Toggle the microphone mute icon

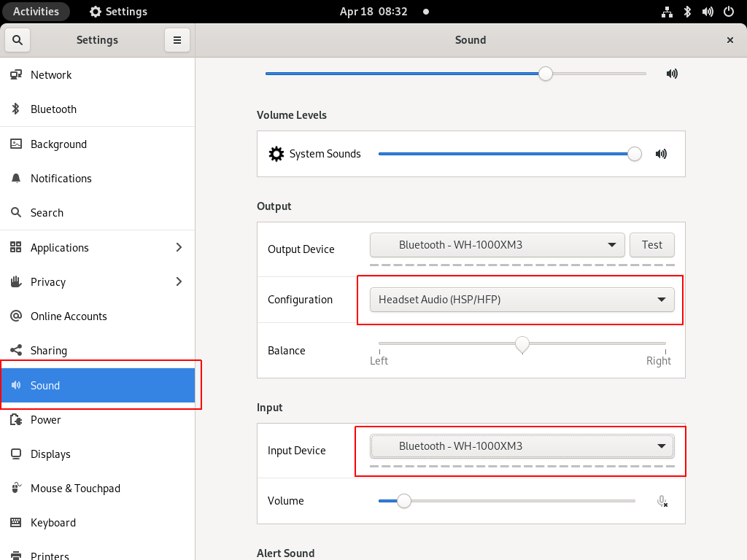(662, 501)
